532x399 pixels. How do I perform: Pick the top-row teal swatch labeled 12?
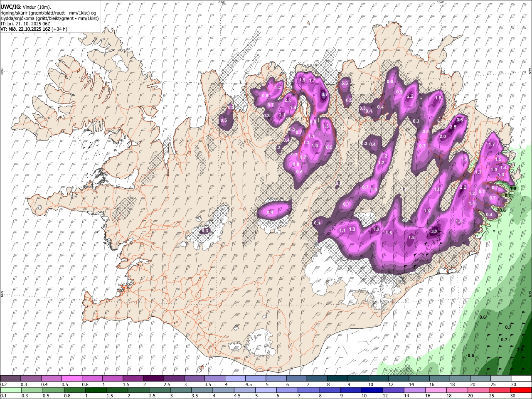(399, 379)
